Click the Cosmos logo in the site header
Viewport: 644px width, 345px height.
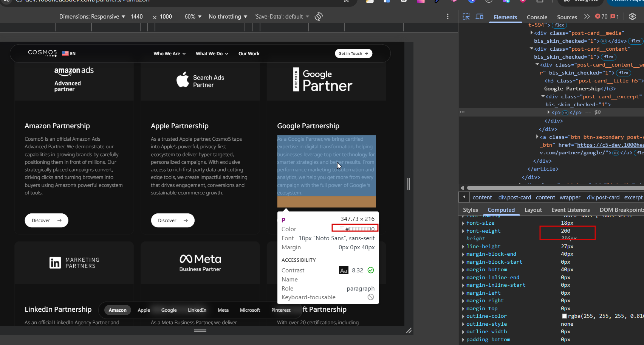(42, 53)
